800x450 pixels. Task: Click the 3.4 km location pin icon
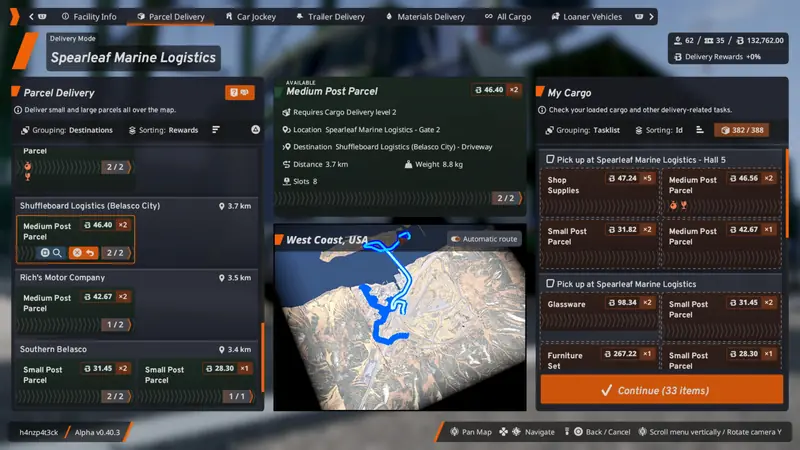[x=221, y=350]
